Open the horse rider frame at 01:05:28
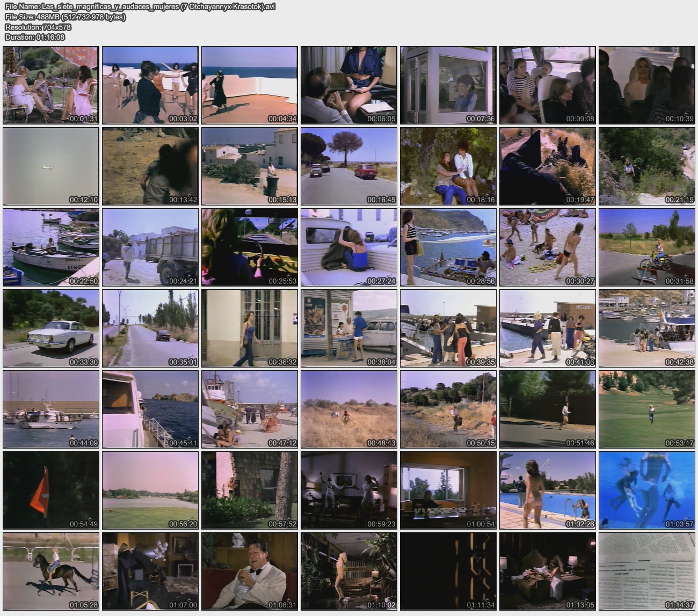This screenshot has height=616, width=698. click(x=51, y=571)
